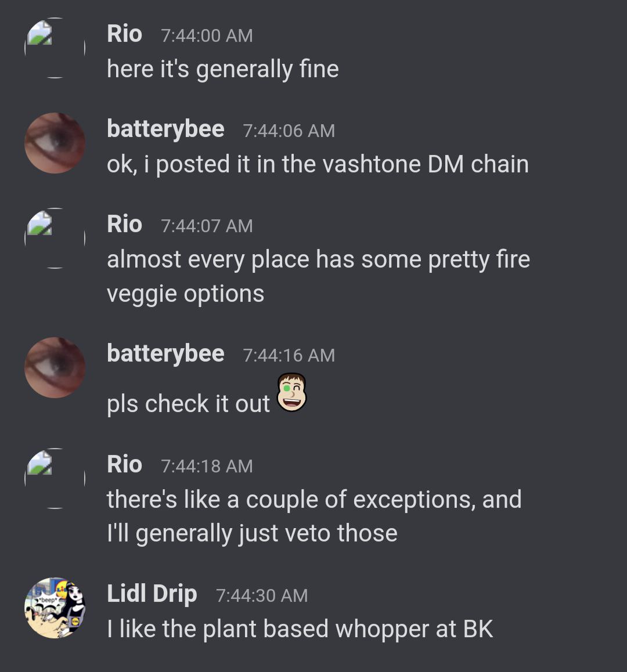Image resolution: width=627 pixels, height=672 pixels.
Task: Select message about vetoing a couple of exceptions
Action: pos(314,516)
